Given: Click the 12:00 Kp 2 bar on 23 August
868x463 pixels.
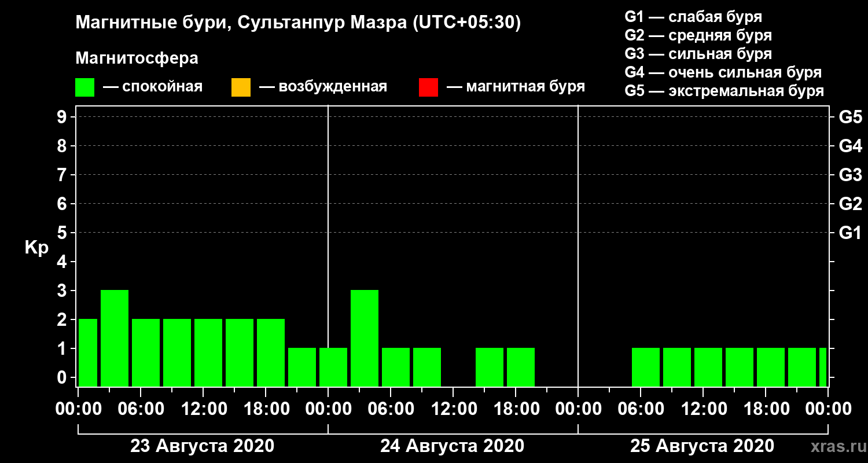Looking at the screenshot, I should click(208, 352).
